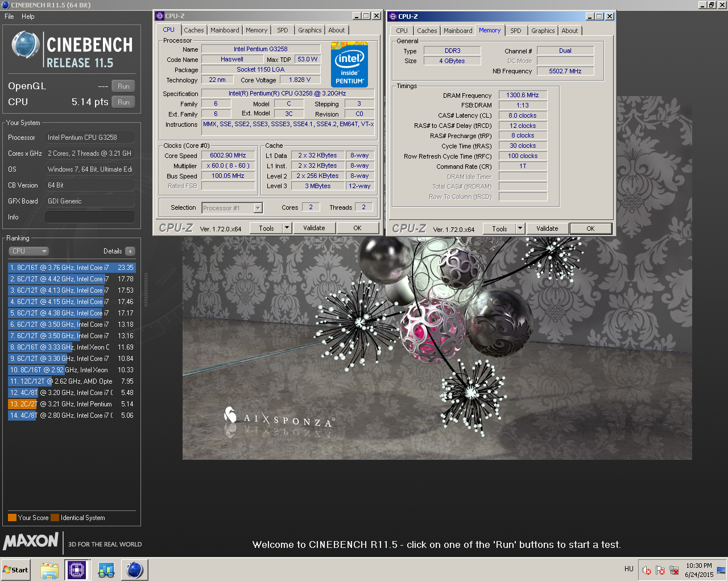Click the Action Center flag tray icon
Screen dimensions: 728x582
click(x=660, y=570)
